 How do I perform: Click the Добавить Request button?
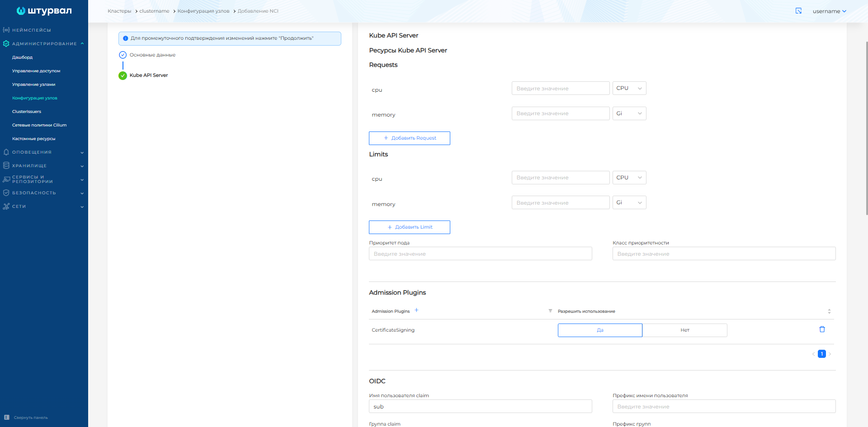tap(409, 138)
